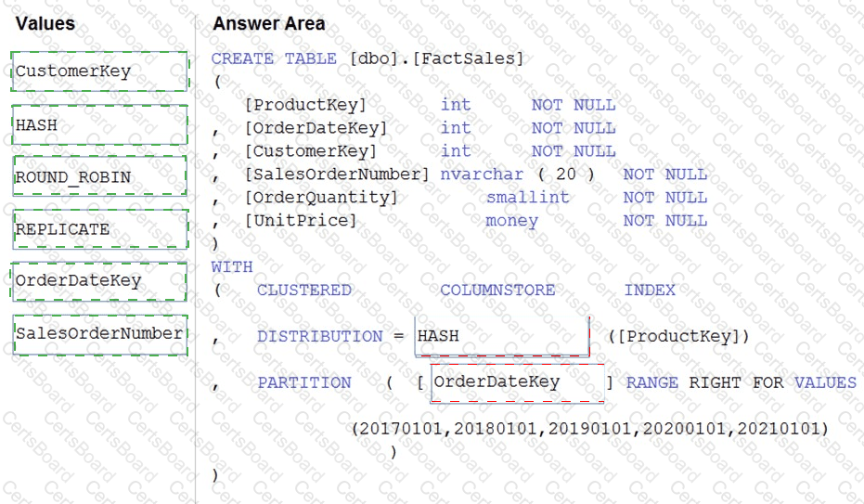Select the CustomerKey value box
This screenshot has width=864, height=504.
tap(99, 71)
